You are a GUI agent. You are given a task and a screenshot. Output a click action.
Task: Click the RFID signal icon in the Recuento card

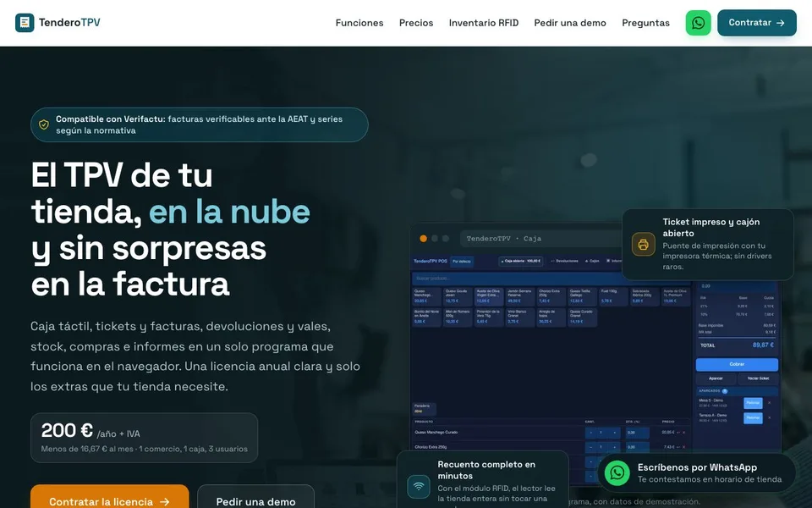[419, 486]
